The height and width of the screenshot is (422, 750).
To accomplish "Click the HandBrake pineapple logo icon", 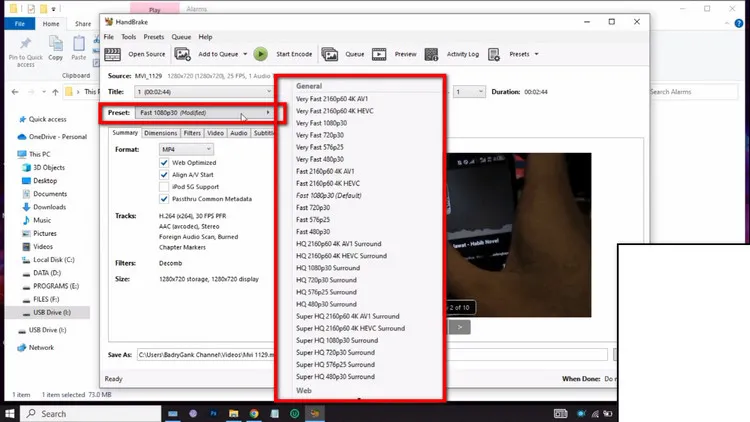I will coord(109,22).
